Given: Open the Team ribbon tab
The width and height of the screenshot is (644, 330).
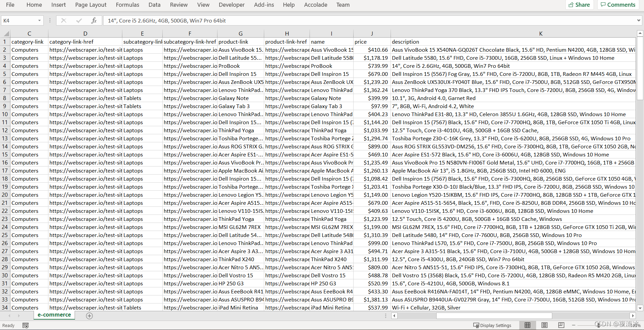Looking at the screenshot, I should 343,5.
